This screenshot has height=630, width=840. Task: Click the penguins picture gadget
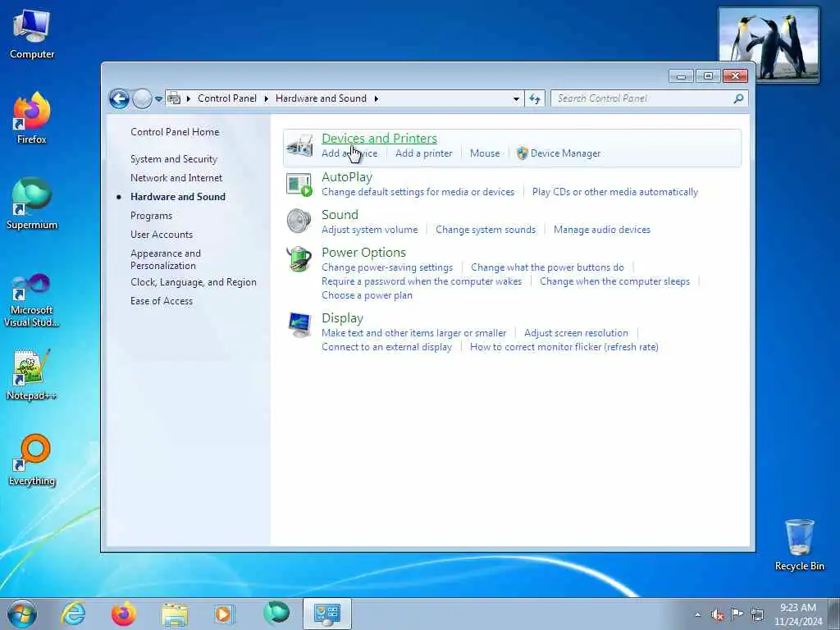point(768,44)
